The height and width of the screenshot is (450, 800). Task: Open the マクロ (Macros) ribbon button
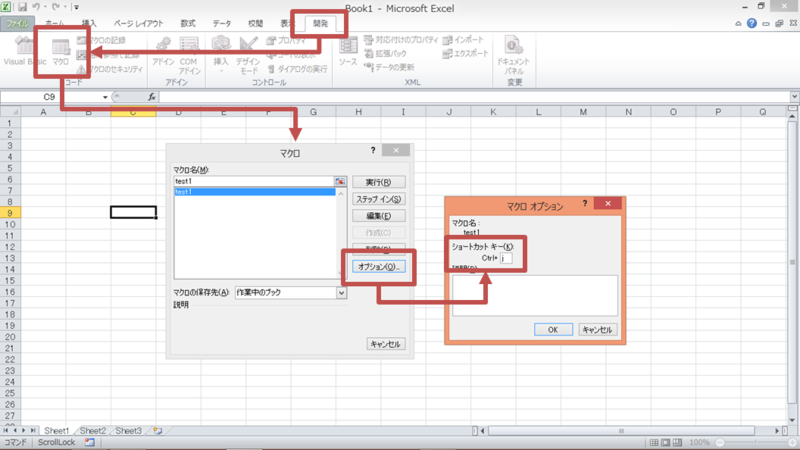61,52
